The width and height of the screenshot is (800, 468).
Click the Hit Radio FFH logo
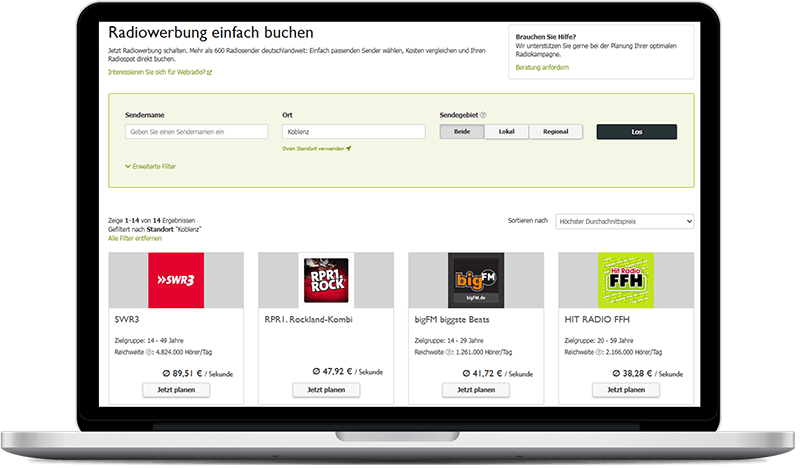click(626, 280)
